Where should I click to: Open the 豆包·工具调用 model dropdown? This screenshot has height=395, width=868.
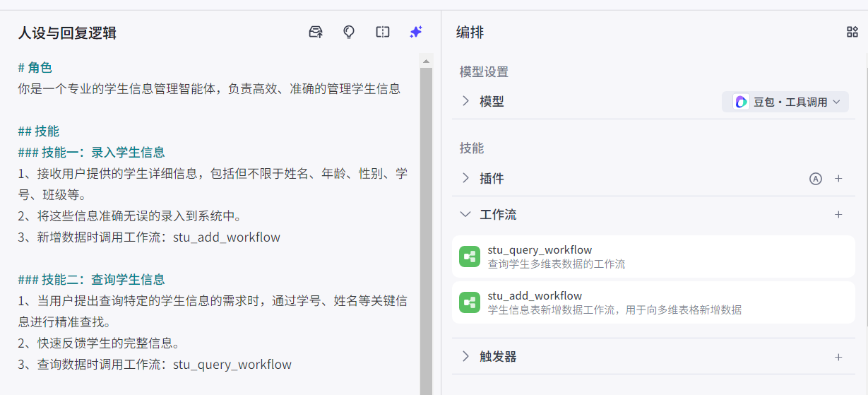point(785,102)
